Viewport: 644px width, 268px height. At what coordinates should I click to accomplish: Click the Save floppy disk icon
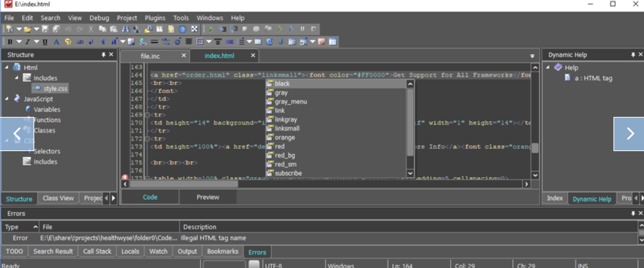45,29
